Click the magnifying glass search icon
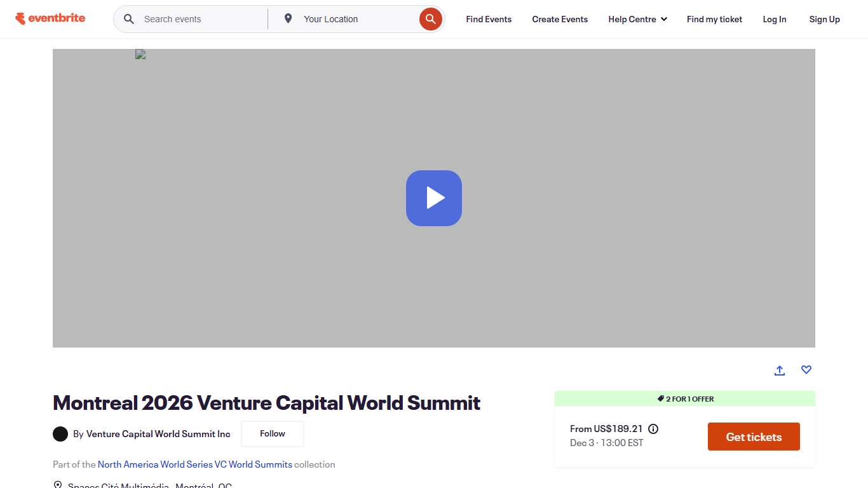This screenshot has width=868, height=488. pos(129,18)
